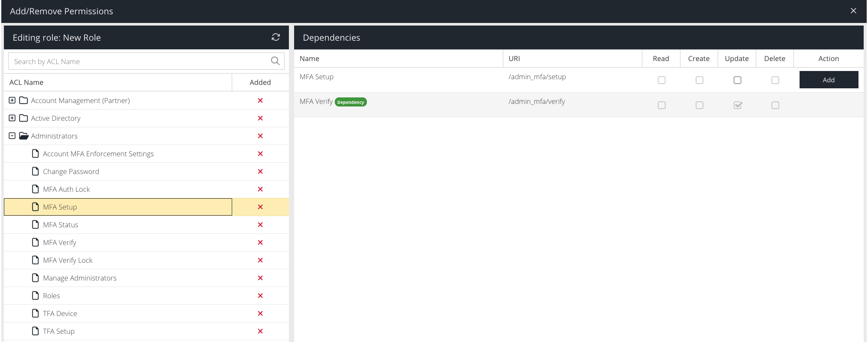
Task: Tick the Create checkbox for MFA Setup
Action: click(700, 80)
